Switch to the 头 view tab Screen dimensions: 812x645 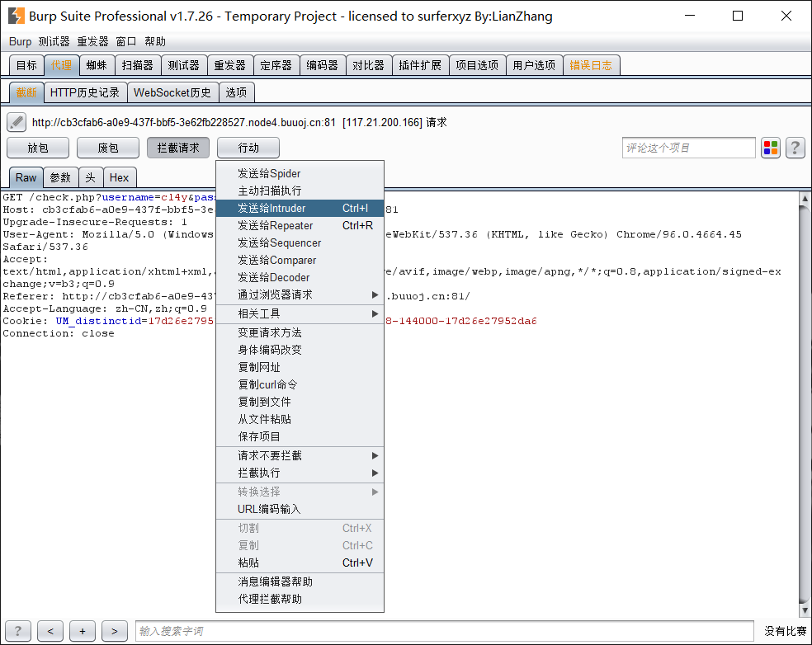coord(91,177)
